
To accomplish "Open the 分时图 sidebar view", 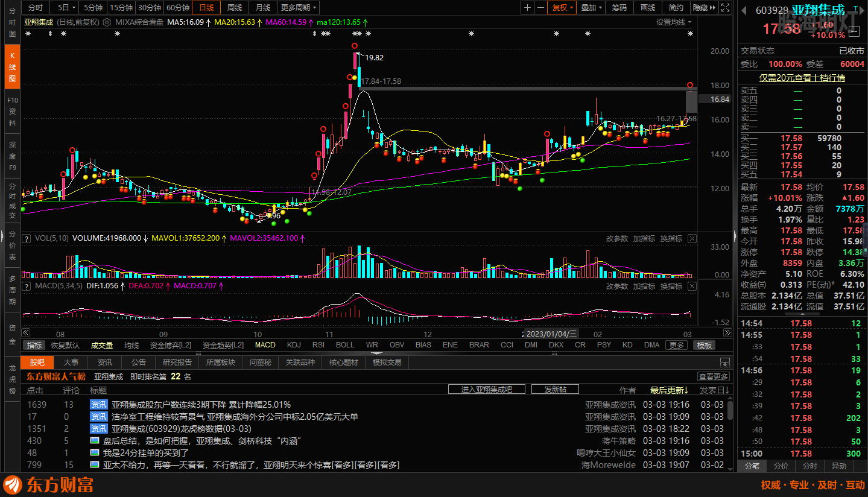I will point(12,22).
